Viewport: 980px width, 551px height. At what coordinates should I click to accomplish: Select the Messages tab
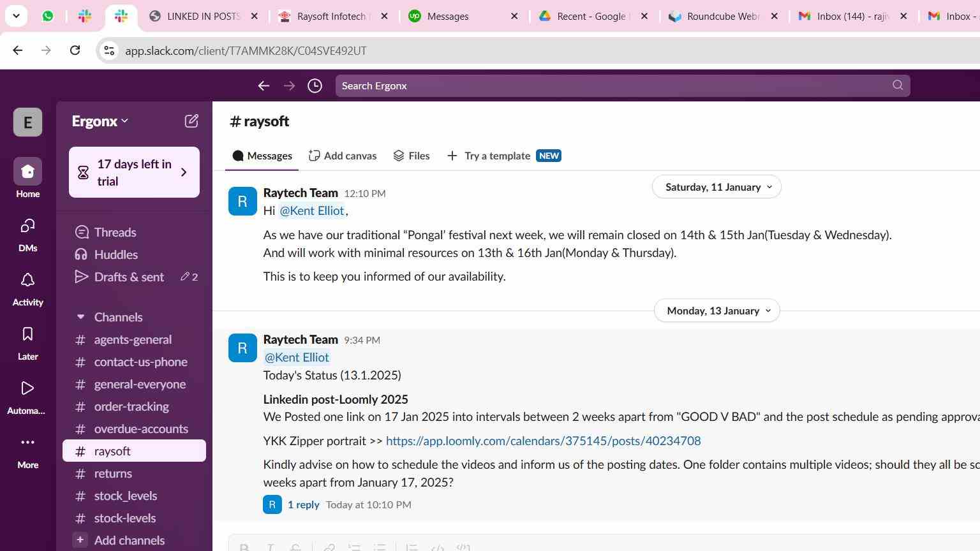262,156
